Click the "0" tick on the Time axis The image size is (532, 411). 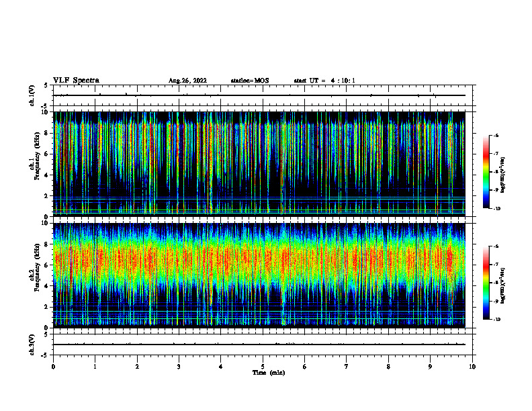coord(53,367)
